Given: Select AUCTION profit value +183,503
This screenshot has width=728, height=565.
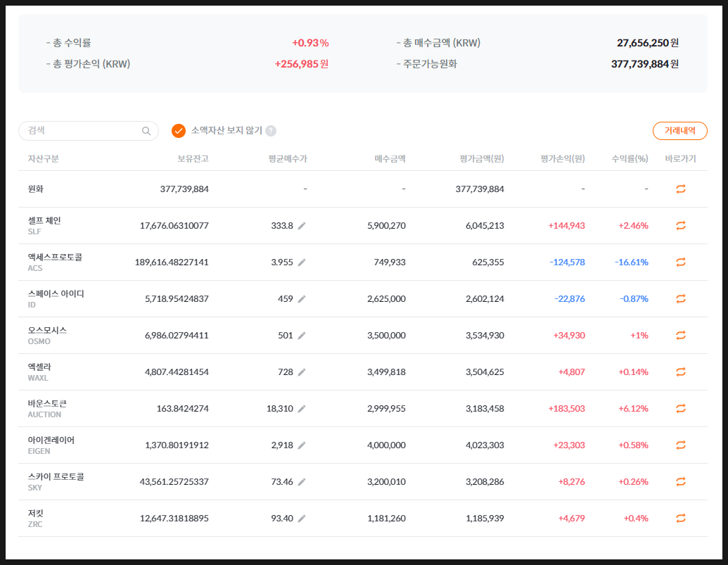Looking at the screenshot, I should tap(566, 409).
